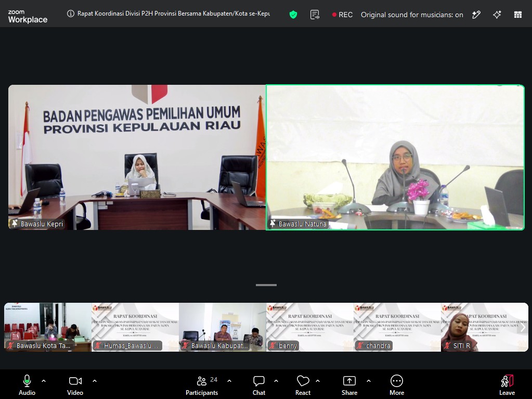
Task: Expand the Chat options arrow
Action: (276, 381)
